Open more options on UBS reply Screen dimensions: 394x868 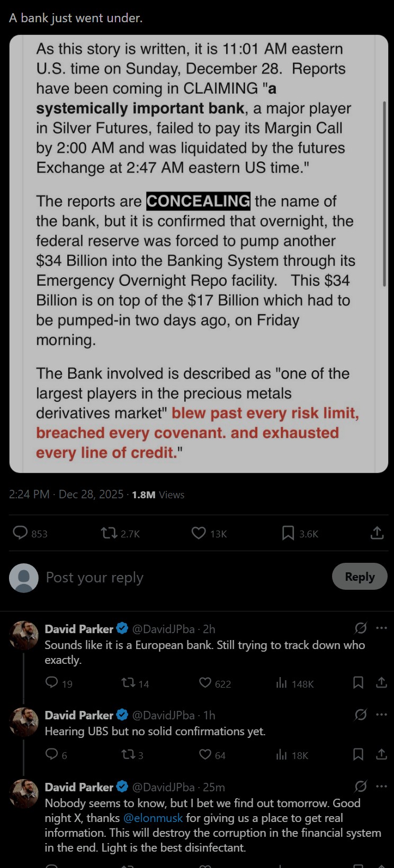pos(381,715)
